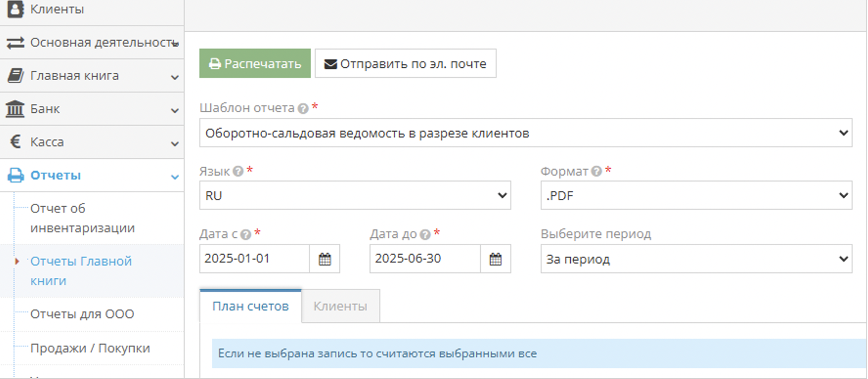The image size is (868, 379).
Task: Click the Дата с date input field
Action: (x=254, y=259)
